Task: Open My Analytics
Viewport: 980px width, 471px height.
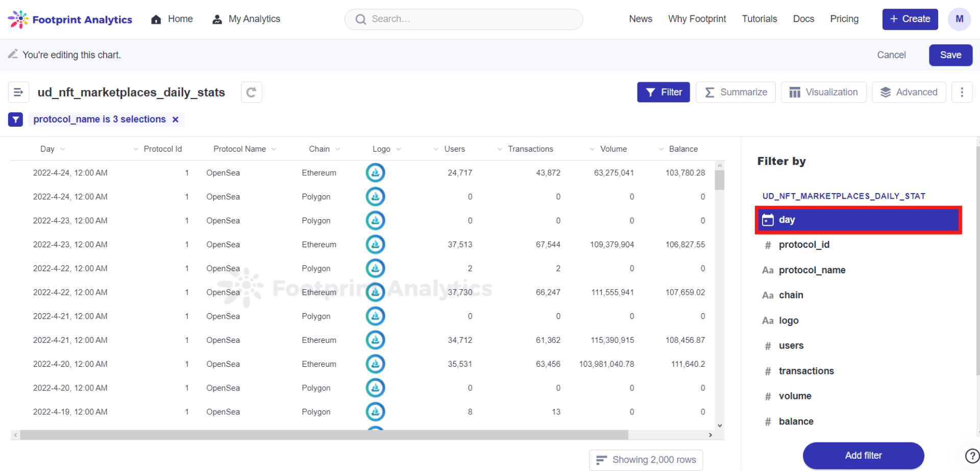Action: pyautogui.click(x=247, y=19)
